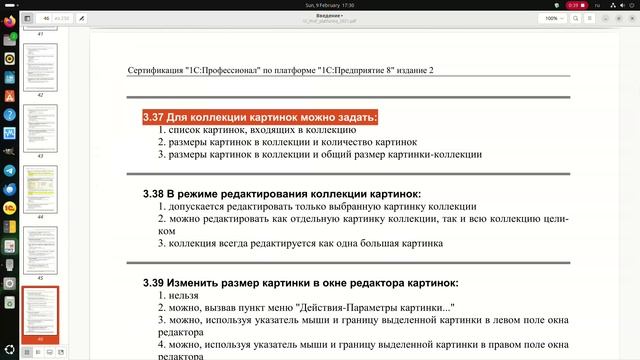Show applications via Ubuntu logo button

click(x=9, y=350)
